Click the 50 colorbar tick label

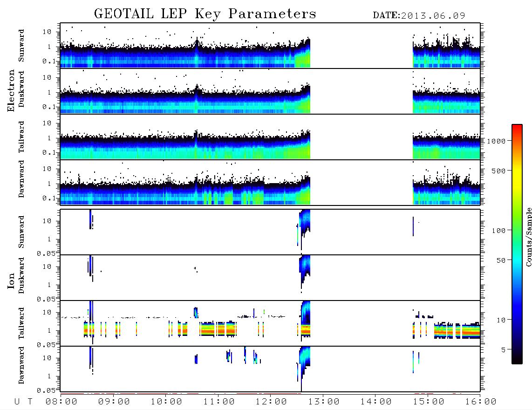pyautogui.click(x=501, y=260)
